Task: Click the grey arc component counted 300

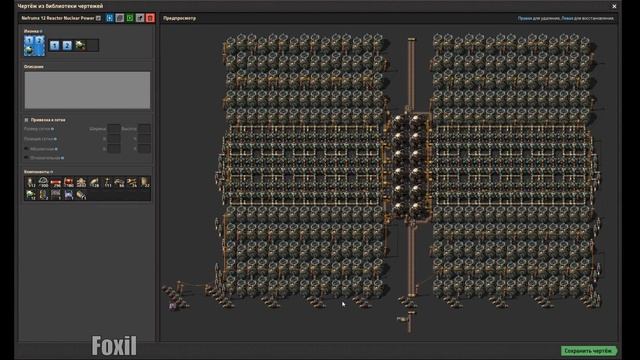Action: coord(43,182)
